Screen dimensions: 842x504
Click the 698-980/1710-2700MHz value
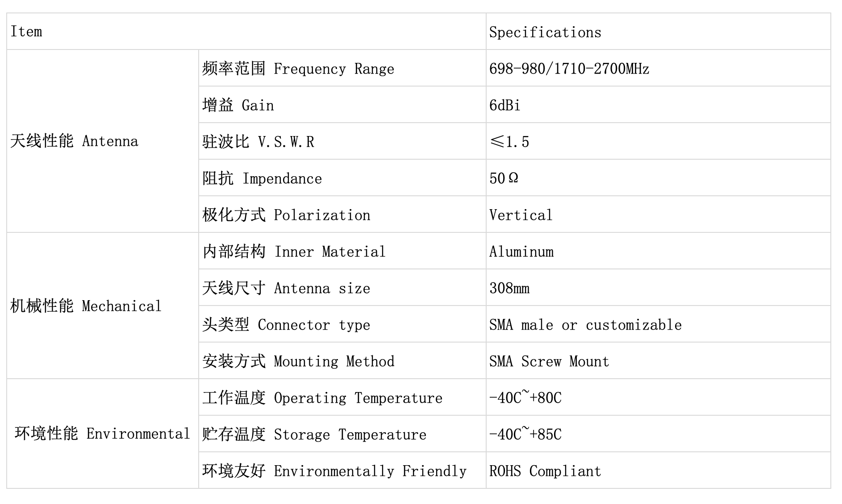(x=569, y=69)
